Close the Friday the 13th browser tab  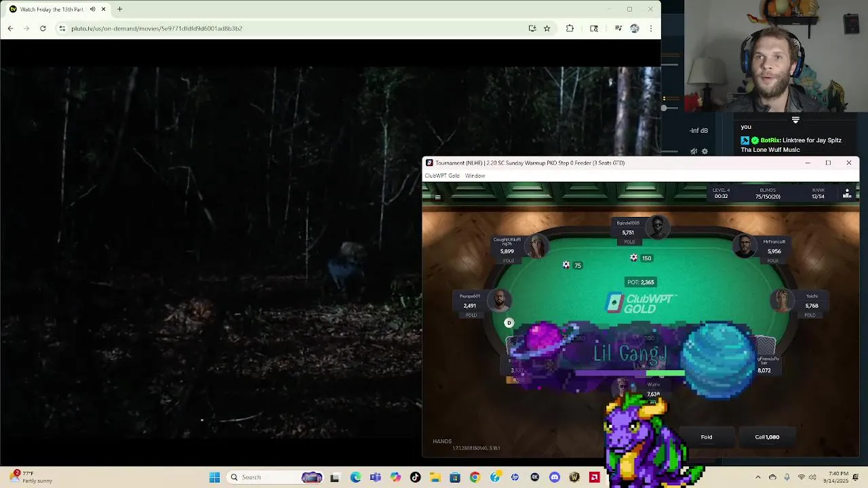click(x=103, y=9)
